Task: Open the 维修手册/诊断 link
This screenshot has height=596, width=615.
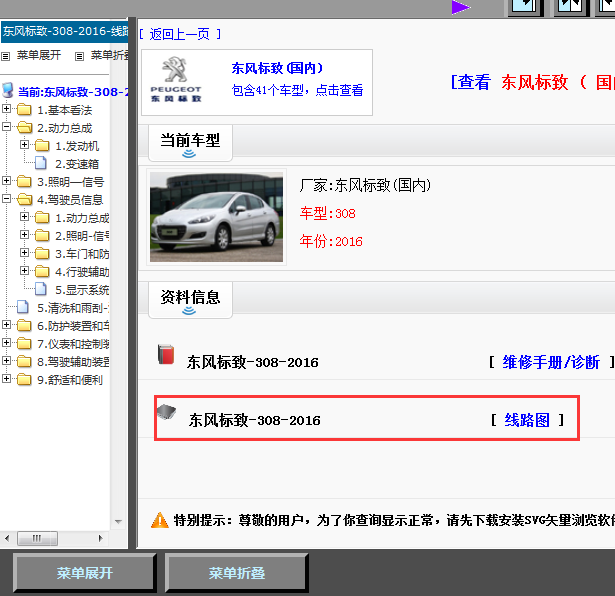Action: coord(551,362)
